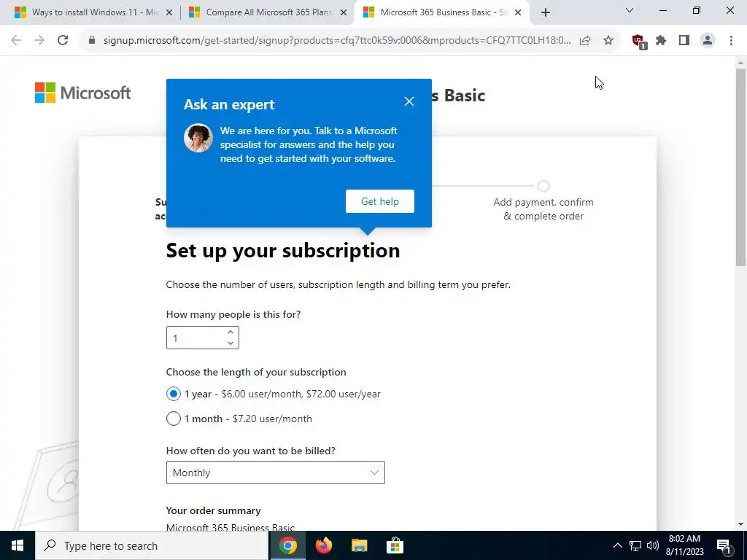Open the Chrome three-dot menu
This screenshot has width=747, height=560.
coord(731,41)
